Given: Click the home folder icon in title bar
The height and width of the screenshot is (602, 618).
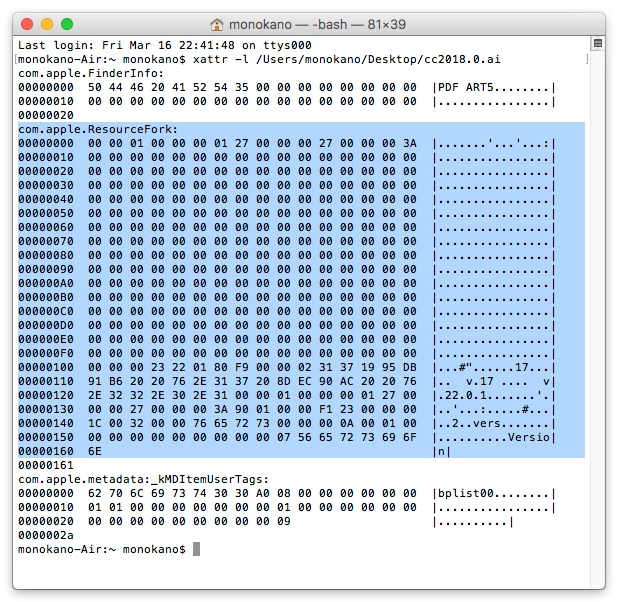Looking at the screenshot, I should pos(217,24).
